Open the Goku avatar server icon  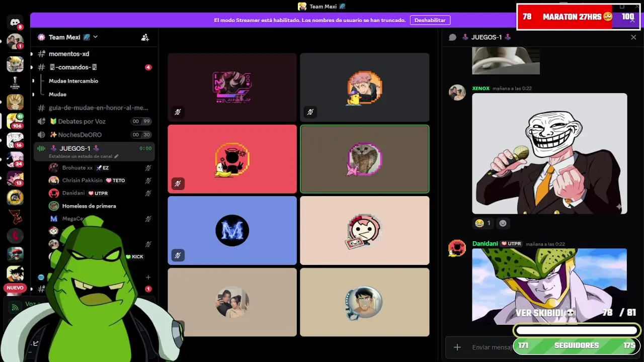click(x=15, y=273)
